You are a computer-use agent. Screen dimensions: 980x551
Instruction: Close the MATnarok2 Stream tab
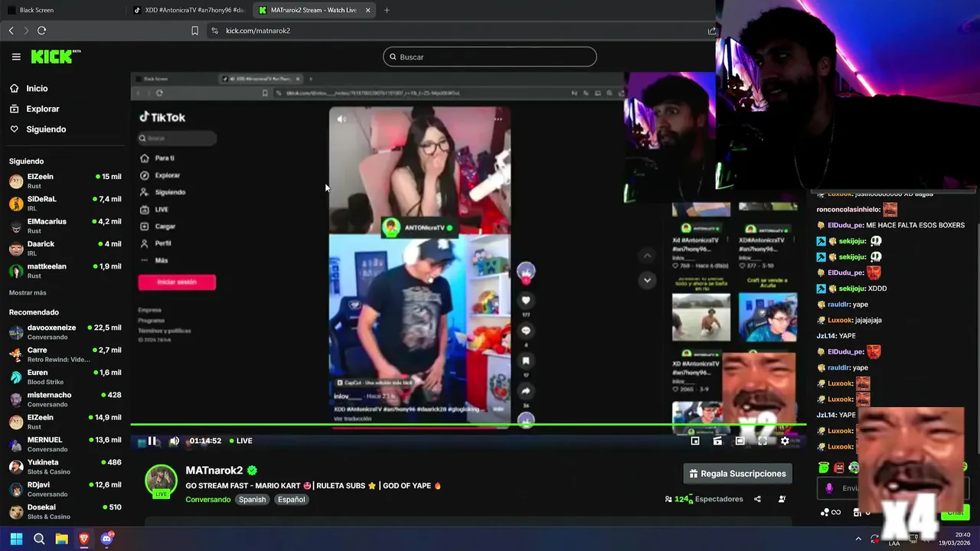coord(367,10)
